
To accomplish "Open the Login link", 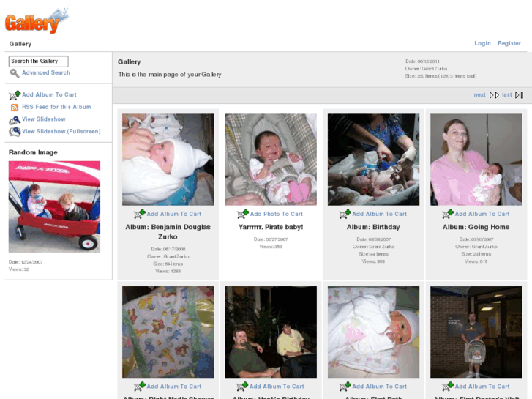I will pos(482,43).
